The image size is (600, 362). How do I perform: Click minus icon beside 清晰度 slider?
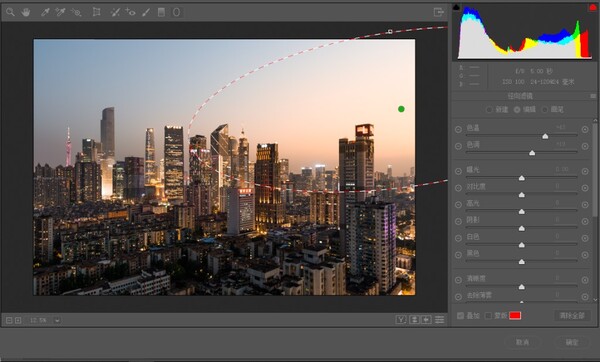click(458, 280)
